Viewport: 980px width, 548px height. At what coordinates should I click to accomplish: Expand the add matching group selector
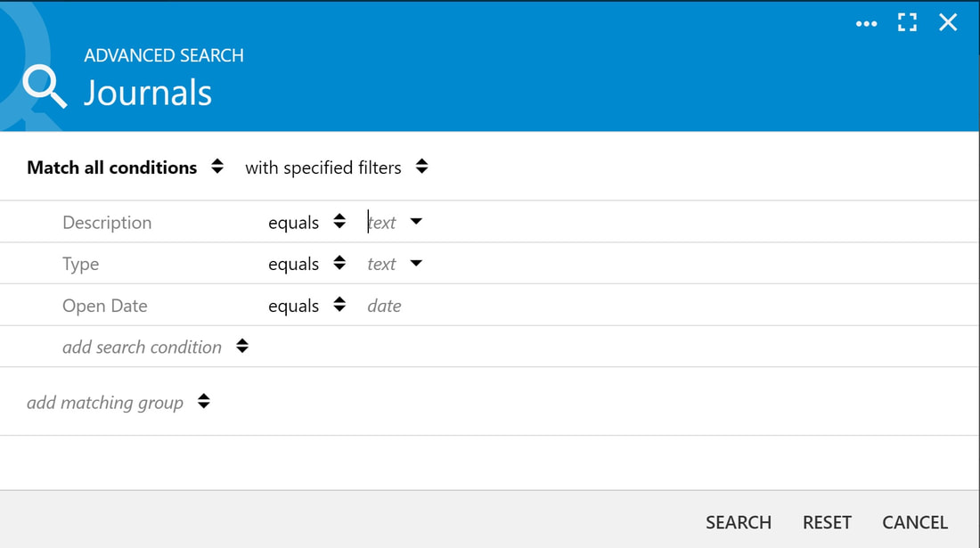pyautogui.click(x=204, y=402)
